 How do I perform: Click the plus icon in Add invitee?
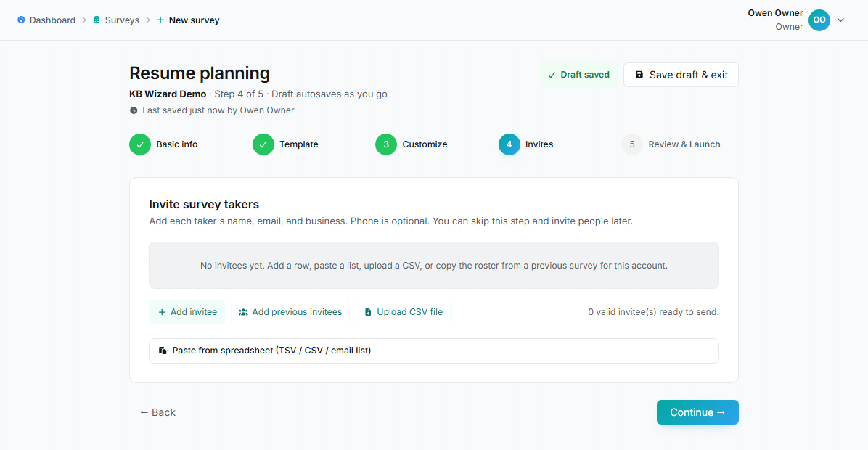click(x=162, y=312)
